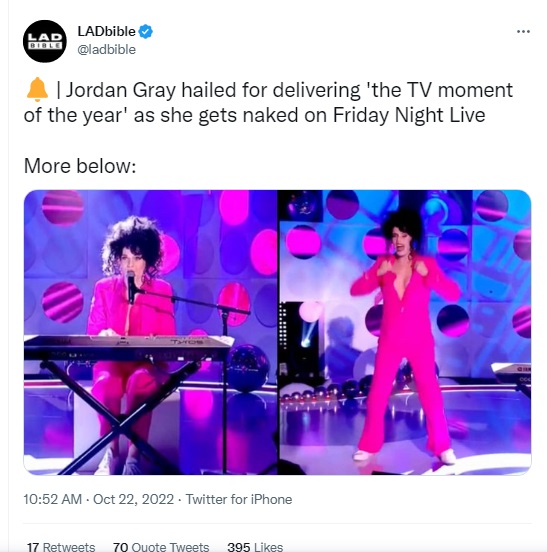This screenshot has height=552, width=547.
Task: Click the blue verified badge
Action: click(x=145, y=32)
